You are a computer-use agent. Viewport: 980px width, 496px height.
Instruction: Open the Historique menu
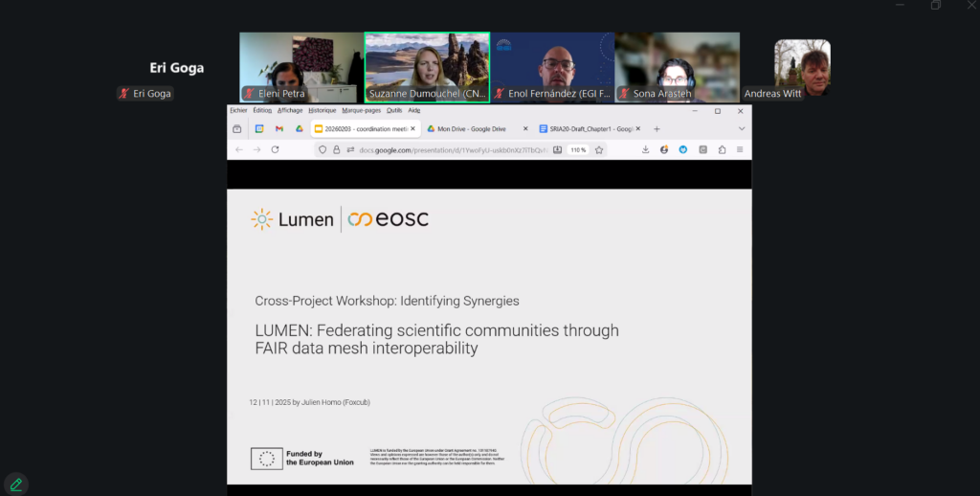(x=322, y=110)
